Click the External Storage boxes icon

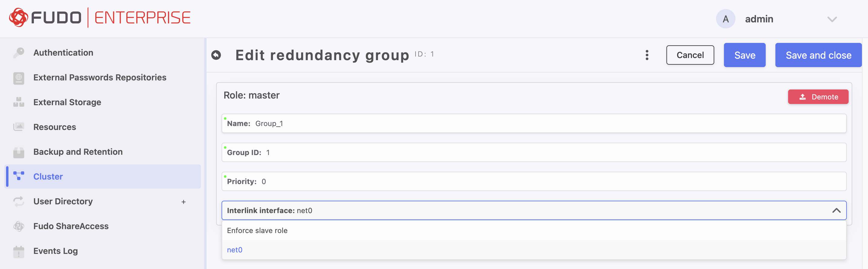click(x=18, y=102)
